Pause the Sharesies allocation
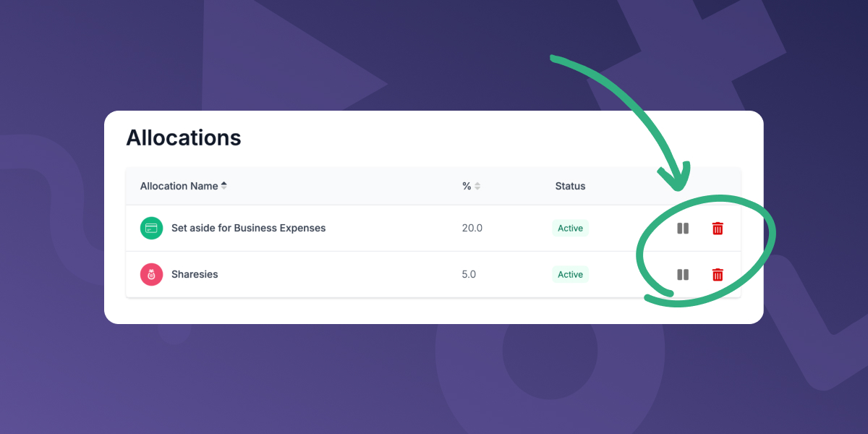 coord(683,274)
